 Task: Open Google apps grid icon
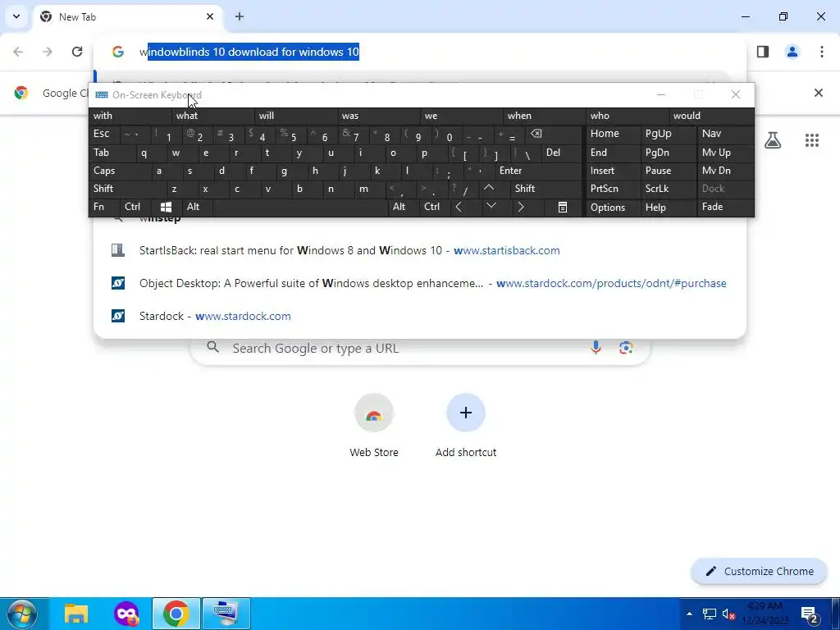pyautogui.click(x=811, y=140)
